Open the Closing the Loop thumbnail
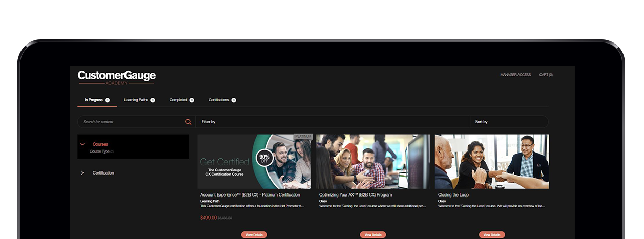The height and width of the screenshot is (239, 644). [x=492, y=162]
